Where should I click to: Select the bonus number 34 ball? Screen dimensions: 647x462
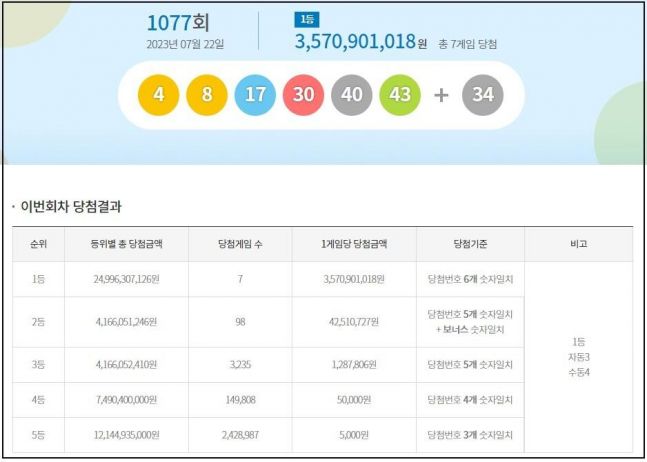(x=483, y=95)
